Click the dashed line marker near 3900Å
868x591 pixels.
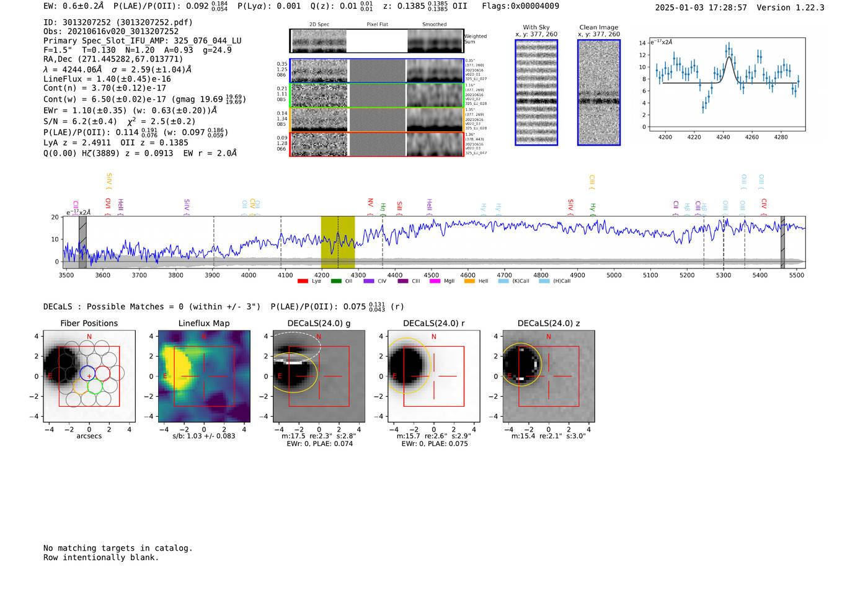214,242
